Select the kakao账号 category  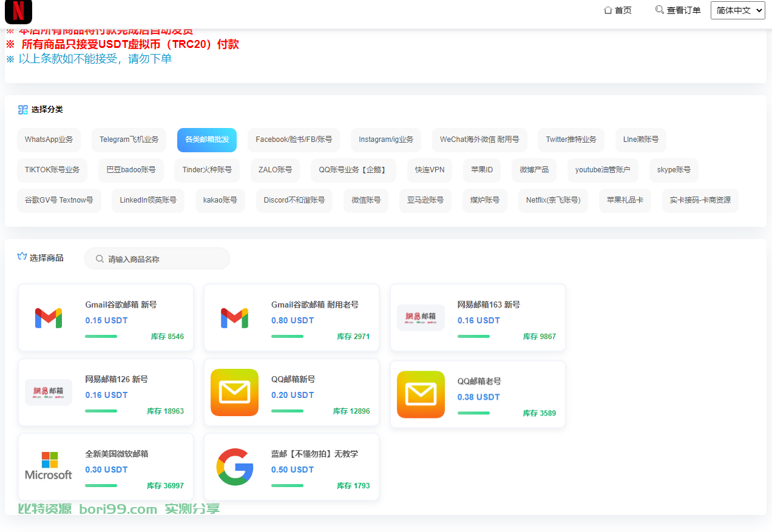pyautogui.click(x=220, y=200)
